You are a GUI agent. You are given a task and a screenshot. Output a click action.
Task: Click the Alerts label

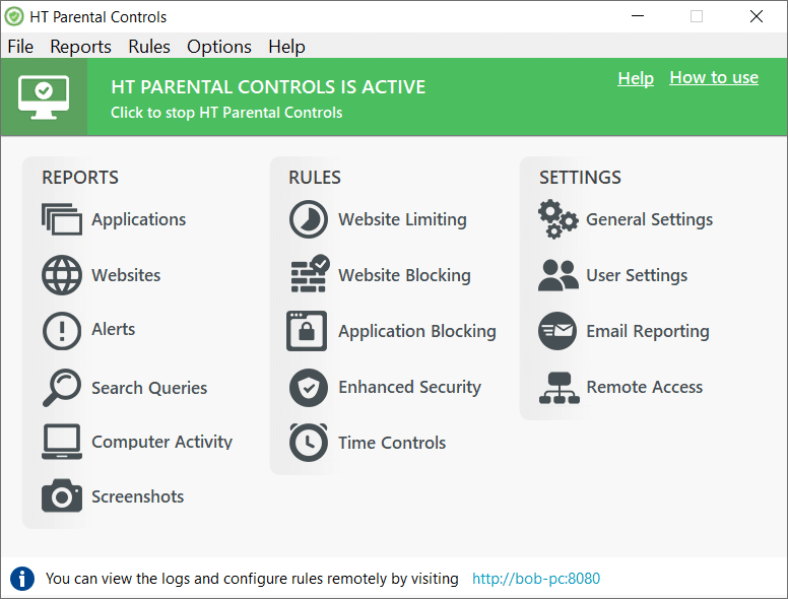pos(113,329)
